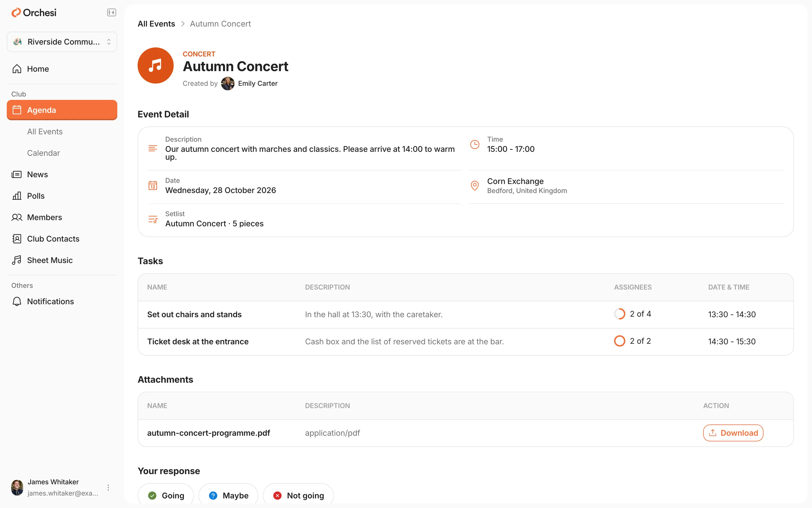
Task: Click the Polls bar chart icon
Action: tap(17, 196)
